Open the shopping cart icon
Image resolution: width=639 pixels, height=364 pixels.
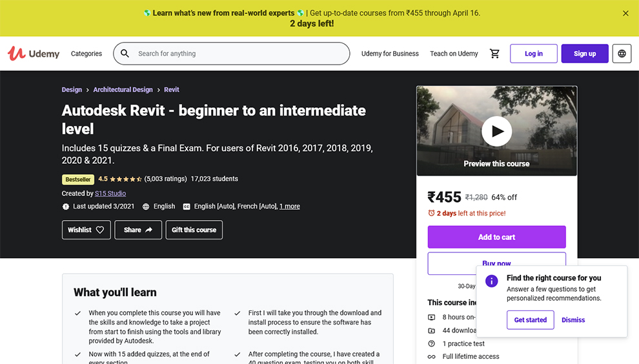(494, 54)
